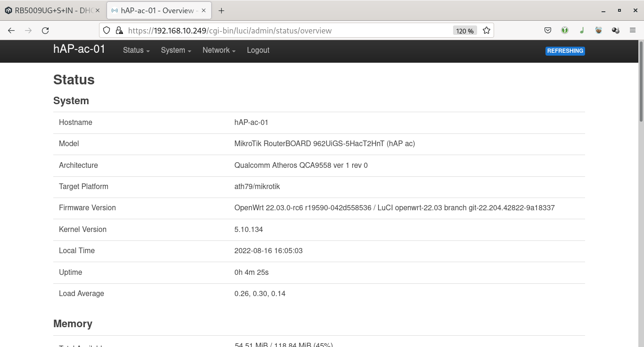
Task: Bookmark this page with the star icon
Action: [487, 31]
